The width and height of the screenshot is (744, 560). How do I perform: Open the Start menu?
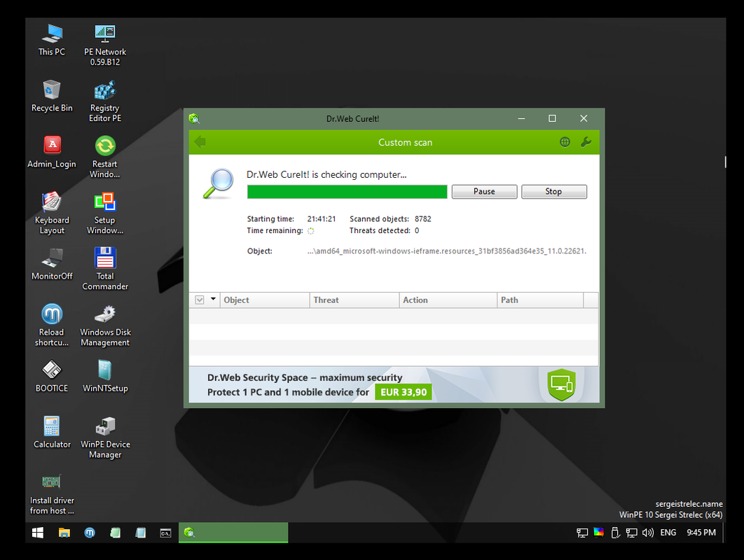coord(38,533)
